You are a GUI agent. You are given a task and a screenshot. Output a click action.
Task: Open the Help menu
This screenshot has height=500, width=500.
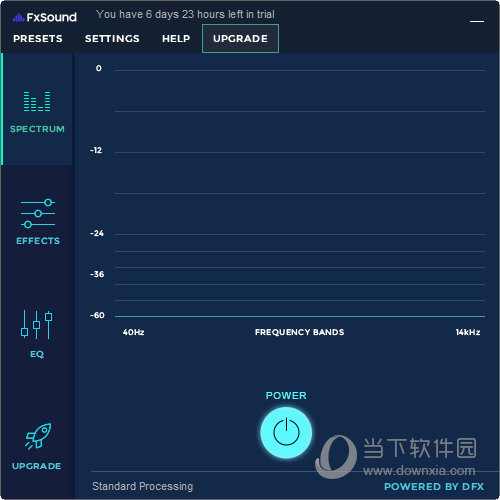coord(176,39)
